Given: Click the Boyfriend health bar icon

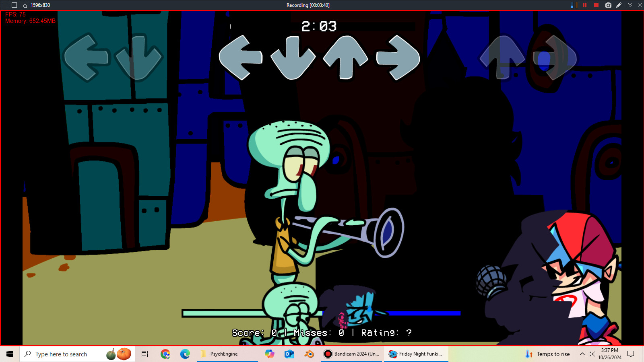Looking at the screenshot, I should tap(353, 306).
